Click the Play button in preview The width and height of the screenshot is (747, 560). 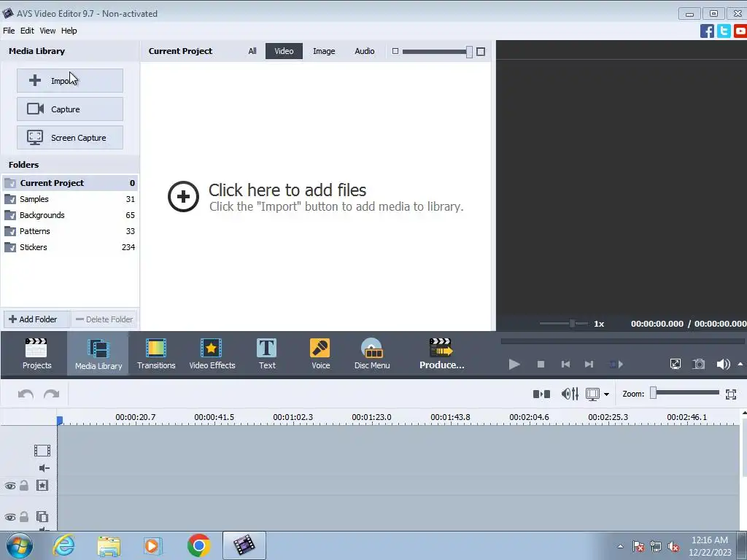[x=514, y=365]
